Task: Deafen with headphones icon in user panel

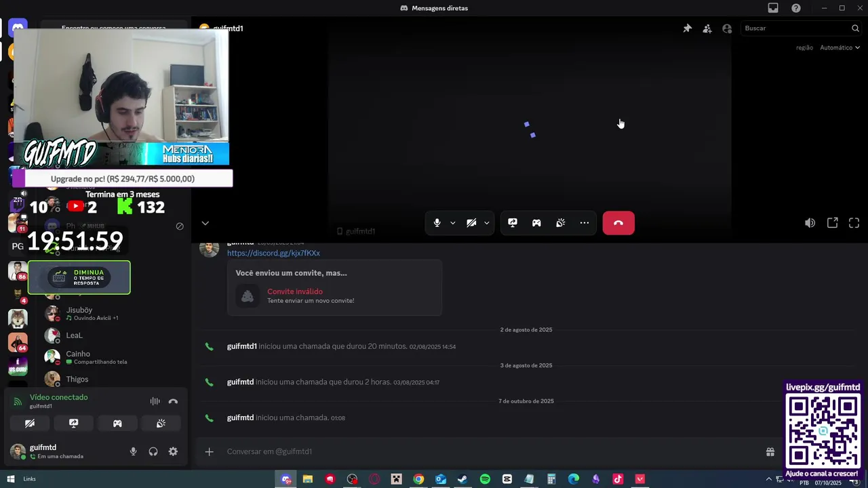Action: (153, 451)
